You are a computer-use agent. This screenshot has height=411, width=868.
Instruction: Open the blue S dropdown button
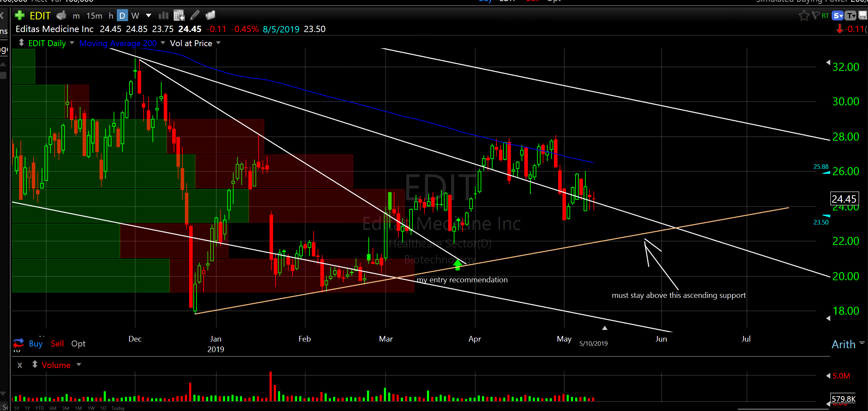(838, 16)
